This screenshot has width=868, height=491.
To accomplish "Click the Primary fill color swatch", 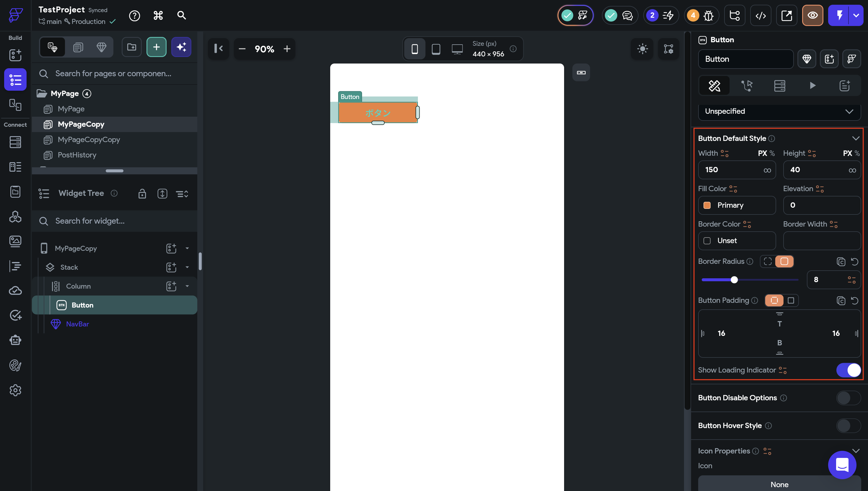I will pos(707,205).
